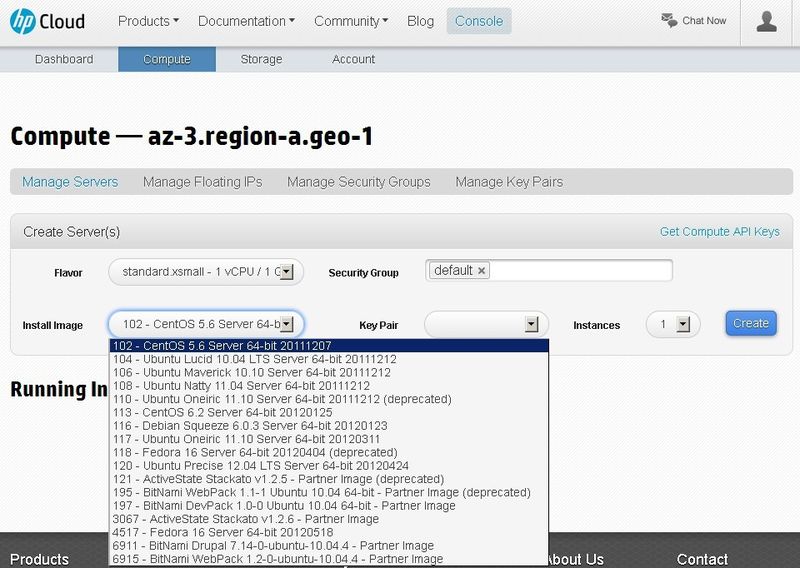Select 113 - CentOS 6.2 Server image
The image size is (800, 568).
pyautogui.click(x=329, y=412)
